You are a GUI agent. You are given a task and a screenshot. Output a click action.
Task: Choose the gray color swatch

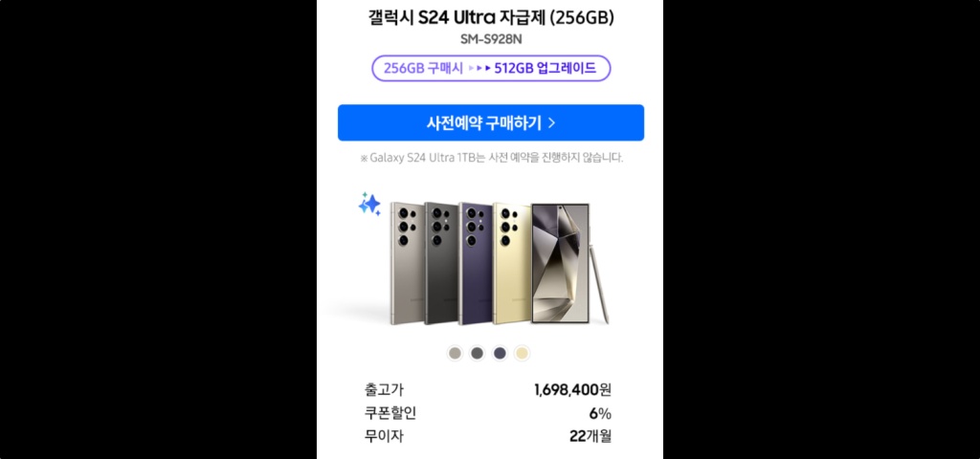tap(455, 354)
